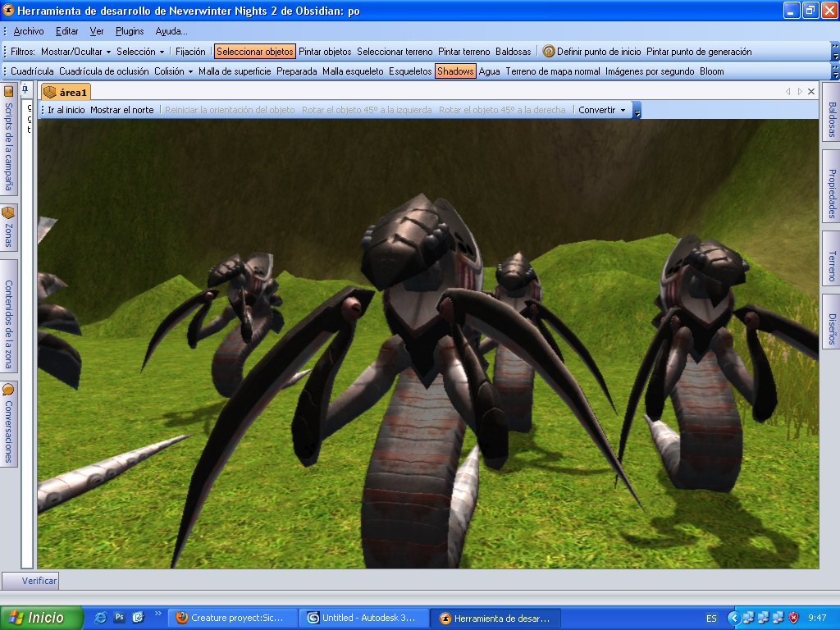
Task: Click Ir al inicio in the viewport toolbar
Action: [x=66, y=110]
